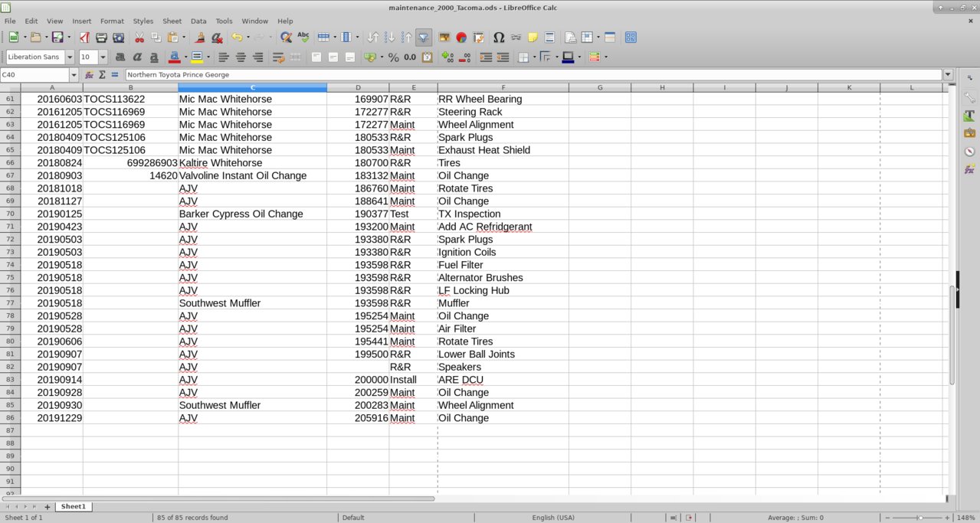Open the Liberation Sans font name dropdown
The width and height of the screenshot is (980, 523).
point(70,57)
